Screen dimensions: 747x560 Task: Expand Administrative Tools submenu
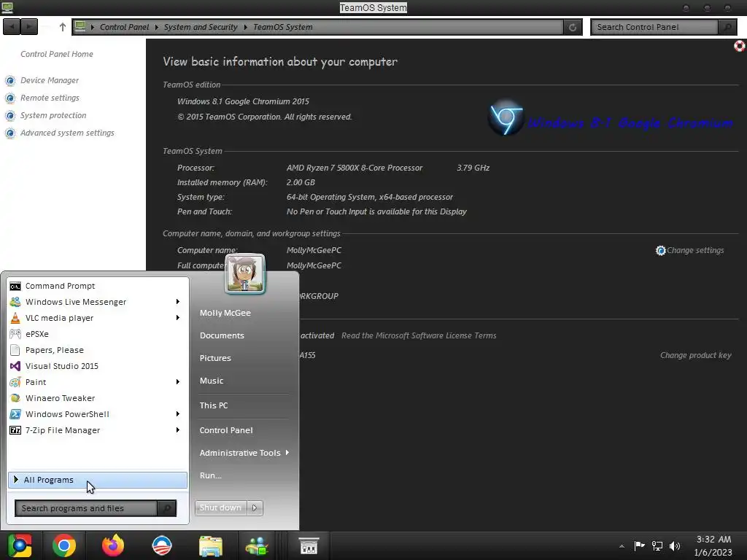244,453
